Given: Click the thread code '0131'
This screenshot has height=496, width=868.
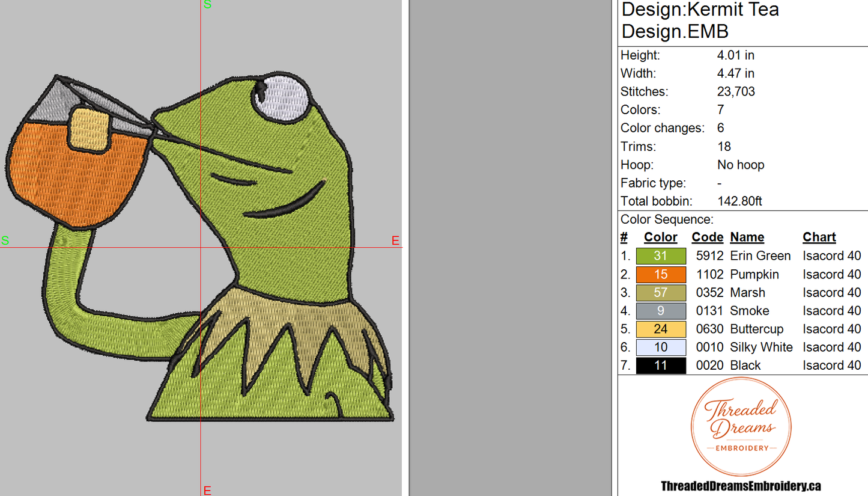Looking at the screenshot, I should [709, 311].
